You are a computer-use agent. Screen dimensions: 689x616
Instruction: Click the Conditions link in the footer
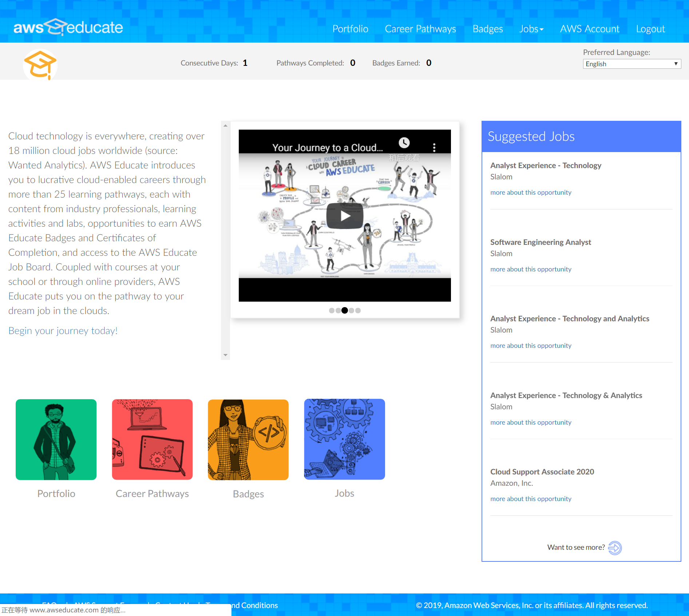click(x=259, y=605)
